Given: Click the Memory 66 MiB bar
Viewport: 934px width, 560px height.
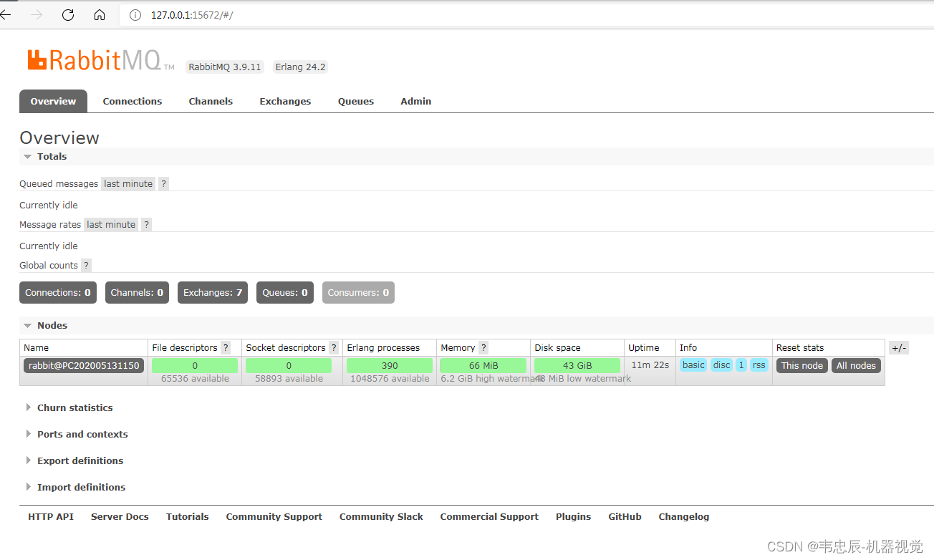Looking at the screenshot, I should pyautogui.click(x=483, y=365).
